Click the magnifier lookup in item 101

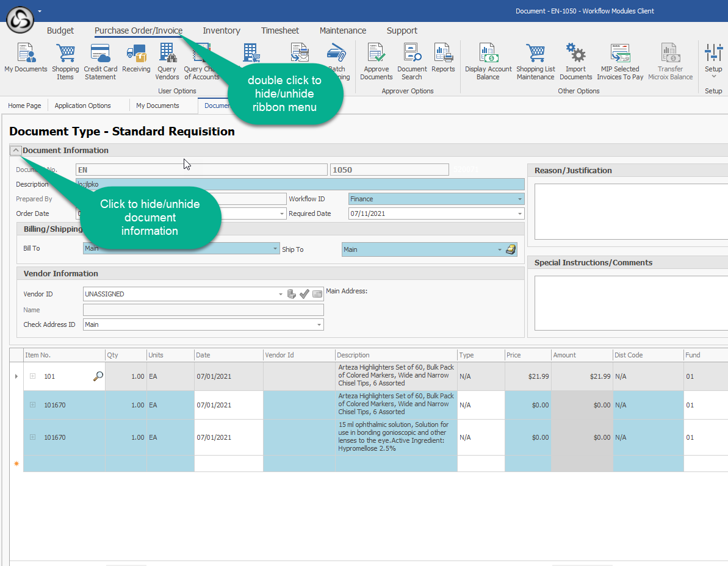coord(98,377)
